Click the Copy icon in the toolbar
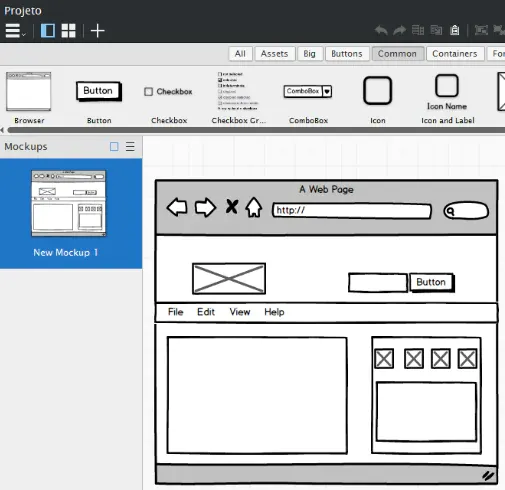The width and height of the screenshot is (505, 490). 436,30
